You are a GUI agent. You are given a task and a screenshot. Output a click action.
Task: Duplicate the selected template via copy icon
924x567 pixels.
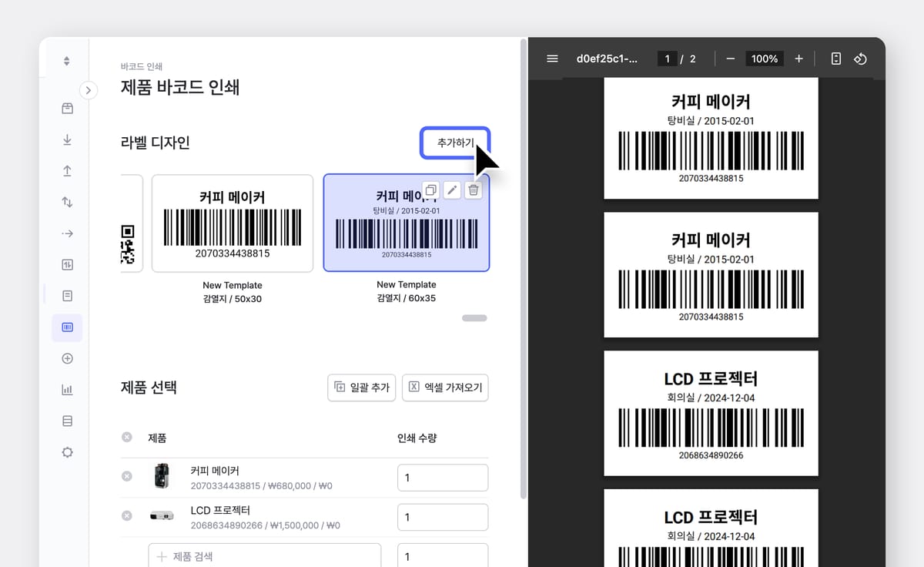pyautogui.click(x=430, y=190)
